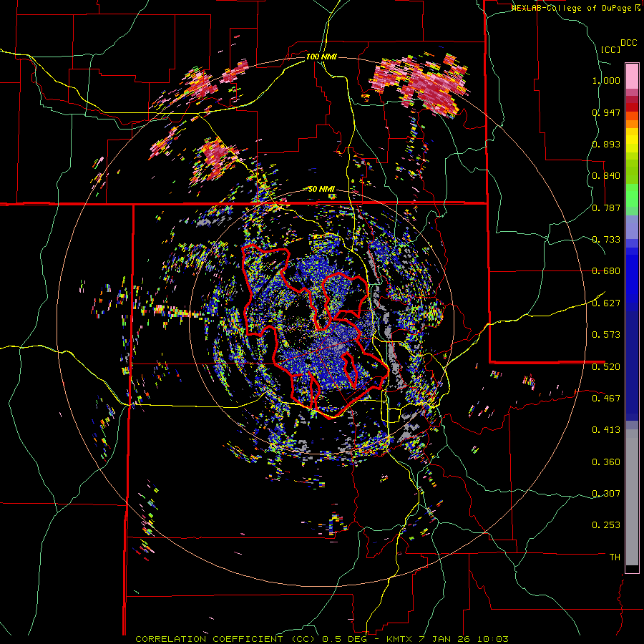644x644 pixels.
Task: Click the 0.307 legend value
Action: [x=606, y=494]
